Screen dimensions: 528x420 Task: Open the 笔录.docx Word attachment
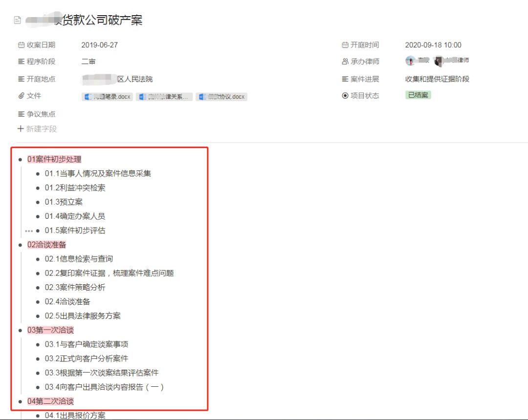(108, 97)
